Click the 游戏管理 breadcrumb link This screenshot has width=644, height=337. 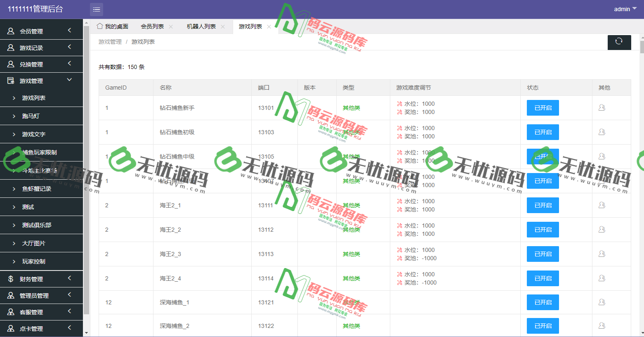click(109, 41)
